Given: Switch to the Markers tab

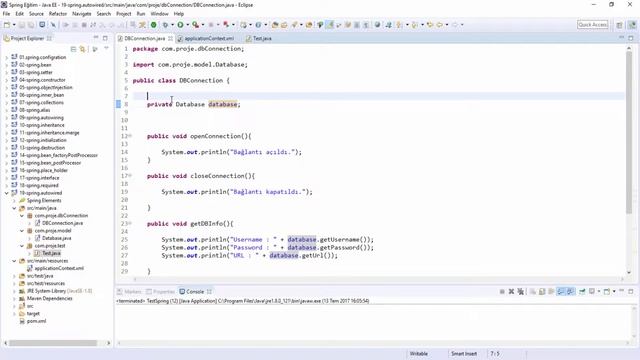Looking at the screenshot, I should tap(129, 291).
